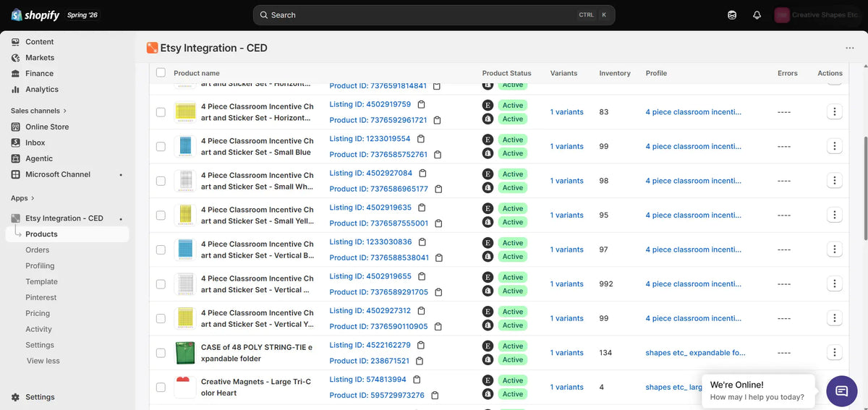Toggle the select-all checkbox in table header
868x410 pixels.
(x=161, y=73)
